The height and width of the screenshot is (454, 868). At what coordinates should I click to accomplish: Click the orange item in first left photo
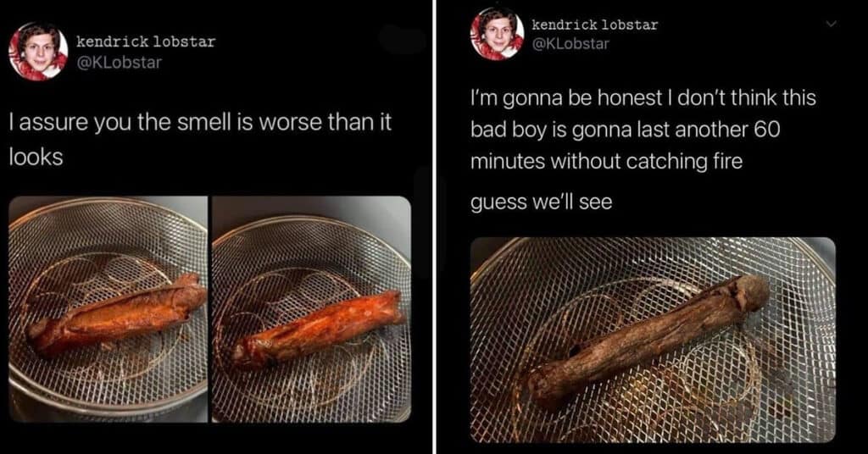point(117,314)
